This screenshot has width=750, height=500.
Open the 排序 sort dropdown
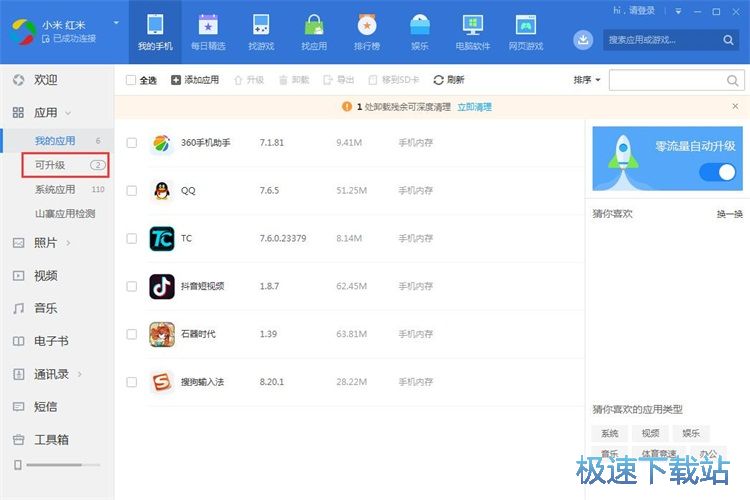tap(587, 80)
